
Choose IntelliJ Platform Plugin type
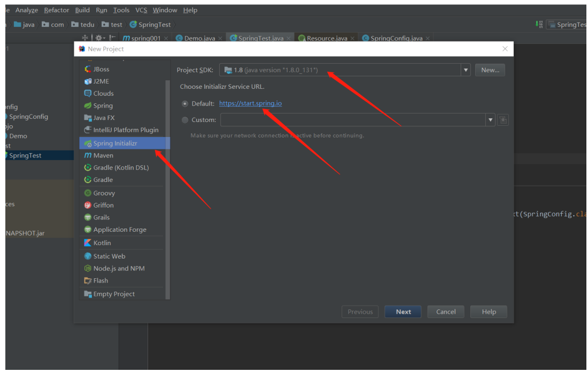click(122, 130)
